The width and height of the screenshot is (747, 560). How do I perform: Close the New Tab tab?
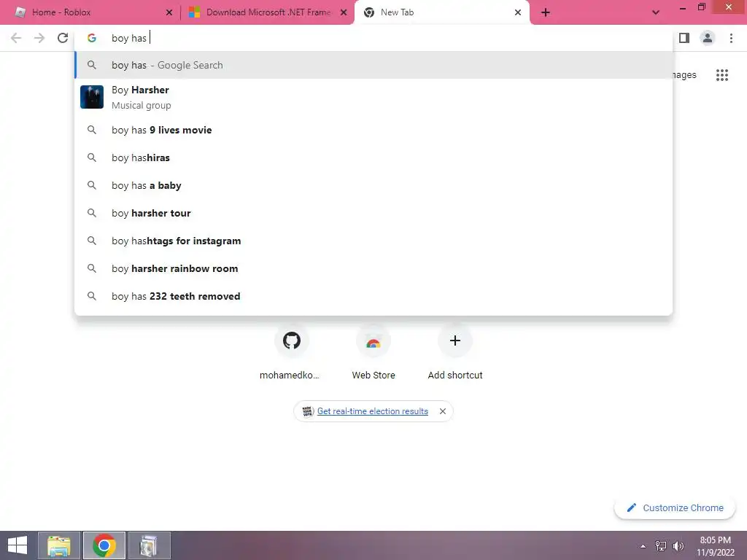point(518,12)
